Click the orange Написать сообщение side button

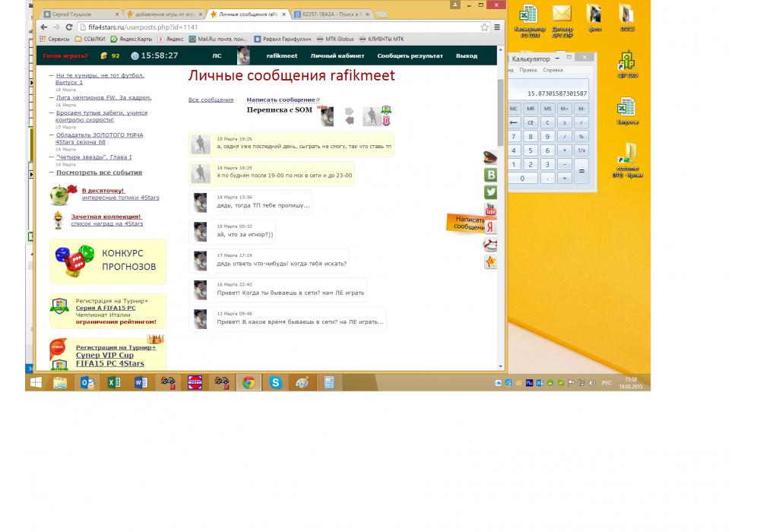tap(467, 223)
